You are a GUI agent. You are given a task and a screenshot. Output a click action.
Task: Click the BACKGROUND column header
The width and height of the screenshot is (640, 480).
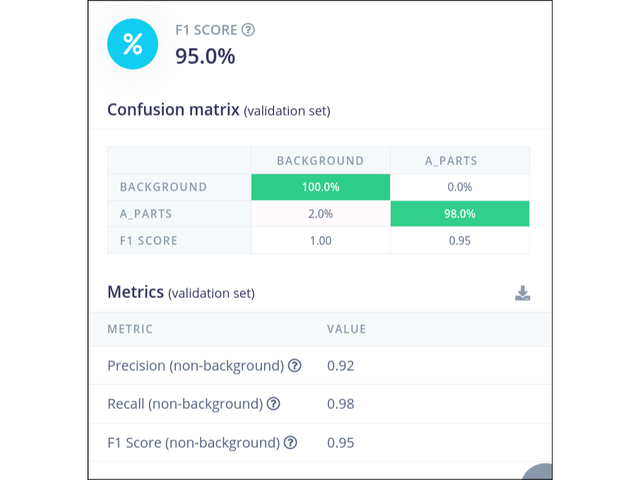pos(320,160)
